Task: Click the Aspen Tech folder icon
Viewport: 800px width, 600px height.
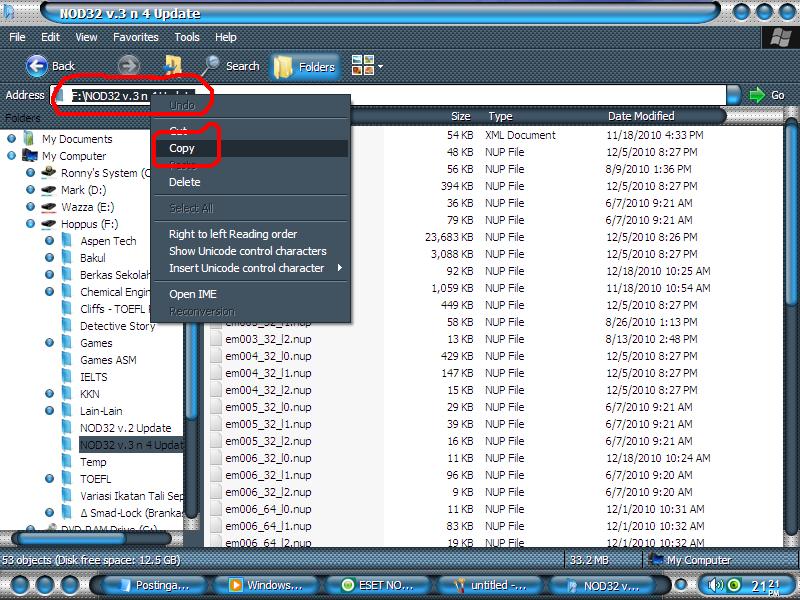Action: point(67,240)
